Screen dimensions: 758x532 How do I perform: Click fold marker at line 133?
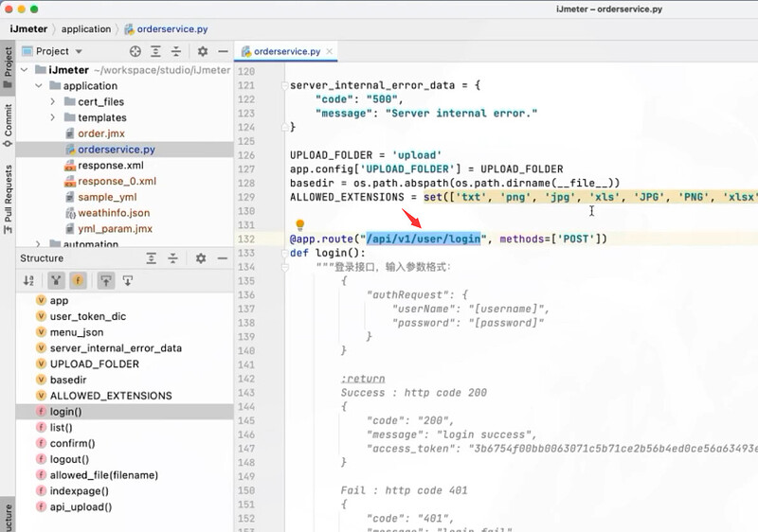click(285, 253)
